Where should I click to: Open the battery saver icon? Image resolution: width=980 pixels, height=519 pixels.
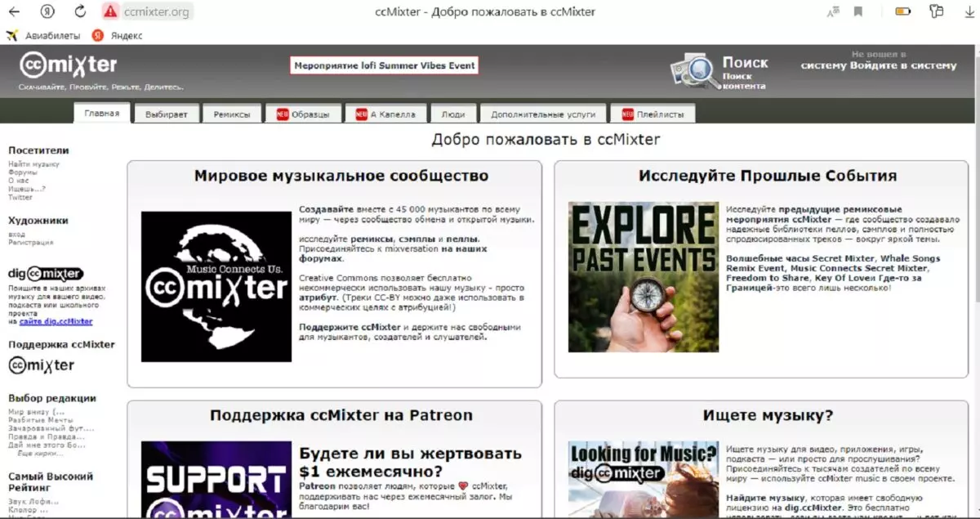click(902, 11)
